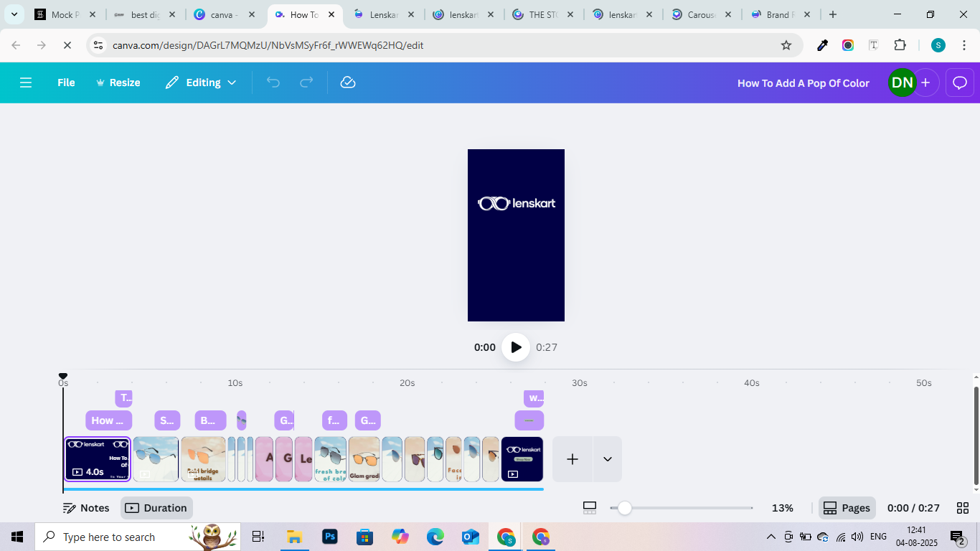Toggle the Pages view button

coord(847,508)
